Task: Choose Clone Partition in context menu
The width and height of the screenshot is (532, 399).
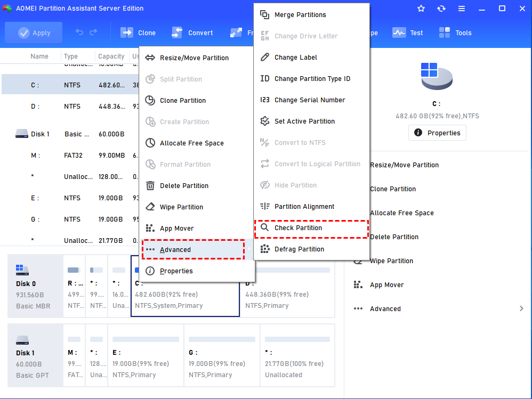Action: coord(197,101)
